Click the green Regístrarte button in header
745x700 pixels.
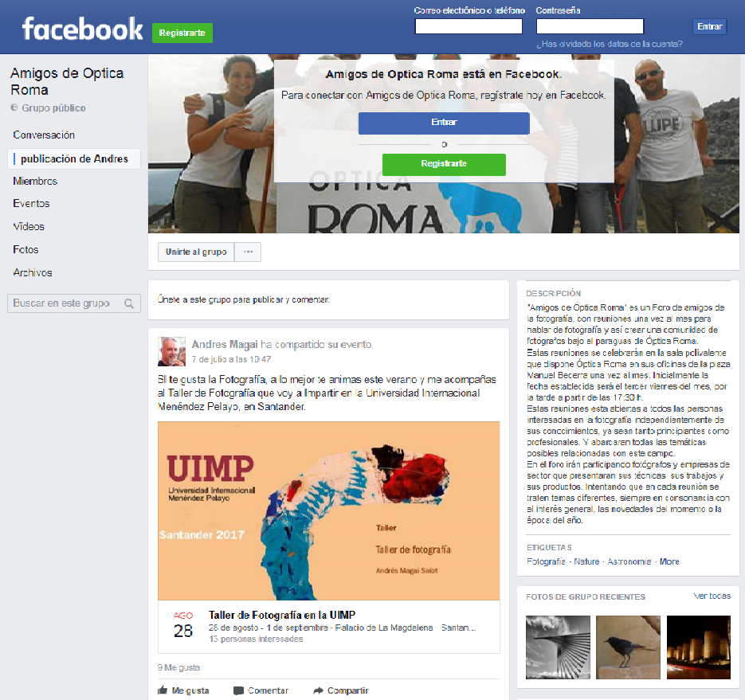[182, 33]
